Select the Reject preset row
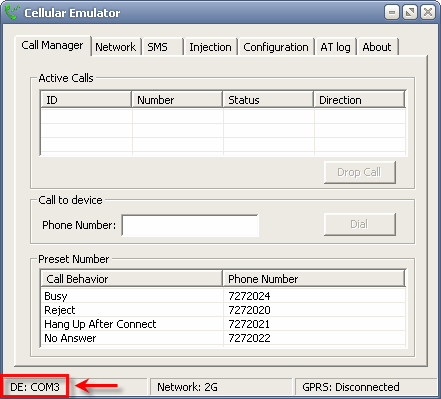441x399 pixels. tap(223, 310)
